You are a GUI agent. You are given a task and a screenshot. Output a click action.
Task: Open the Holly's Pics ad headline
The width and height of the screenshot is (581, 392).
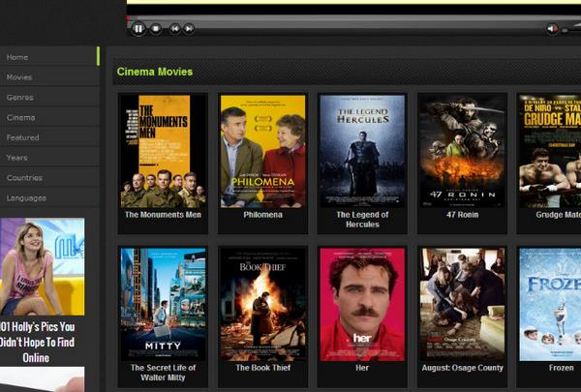tap(37, 343)
